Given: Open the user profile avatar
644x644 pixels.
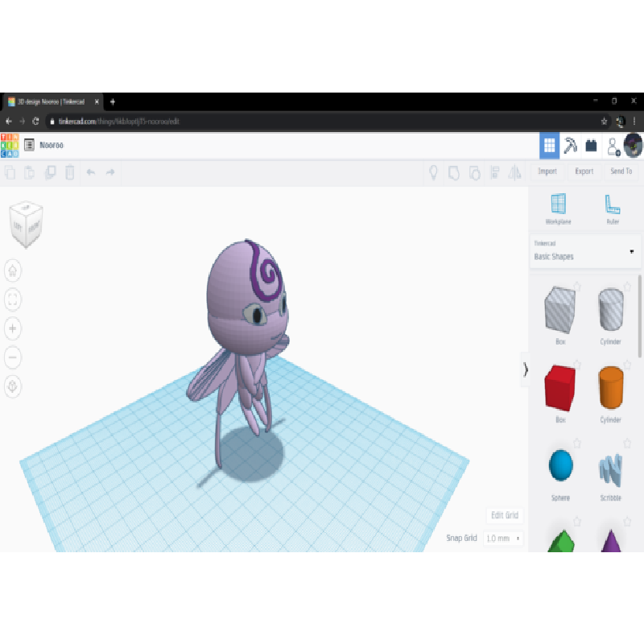Looking at the screenshot, I should point(633,146).
